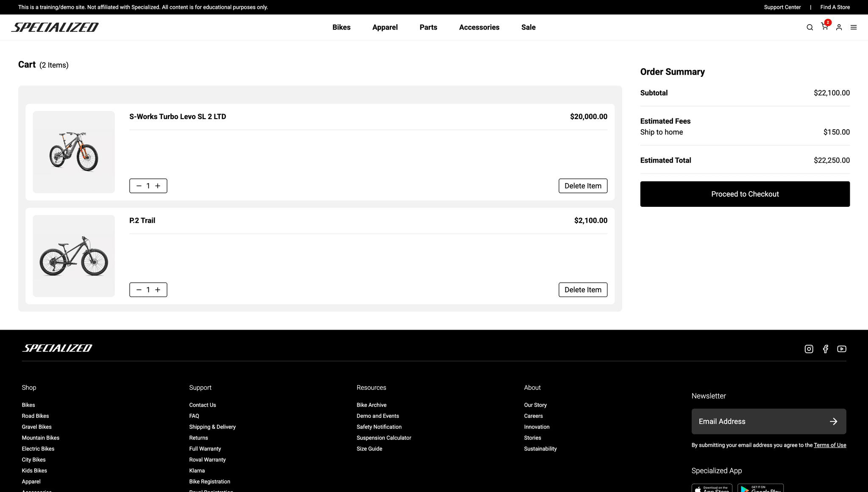The width and height of the screenshot is (868, 492).
Task: Delete the P.2 Trail item
Action: tap(583, 290)
